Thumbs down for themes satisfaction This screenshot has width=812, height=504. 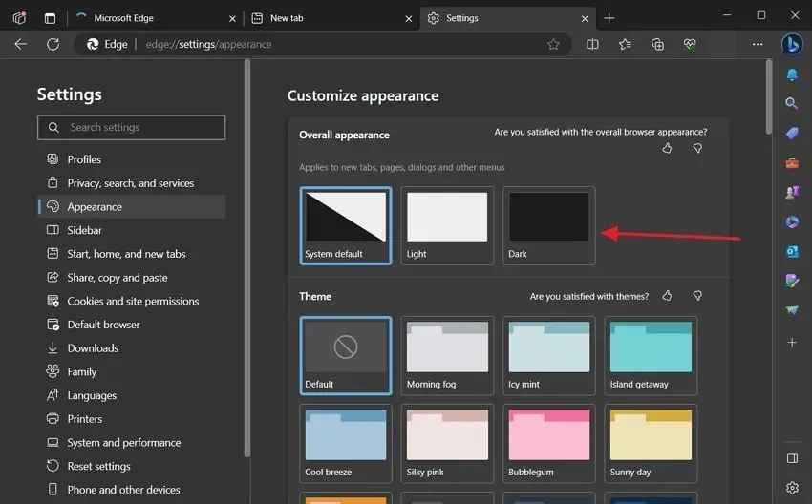click(x=697, y=296)
